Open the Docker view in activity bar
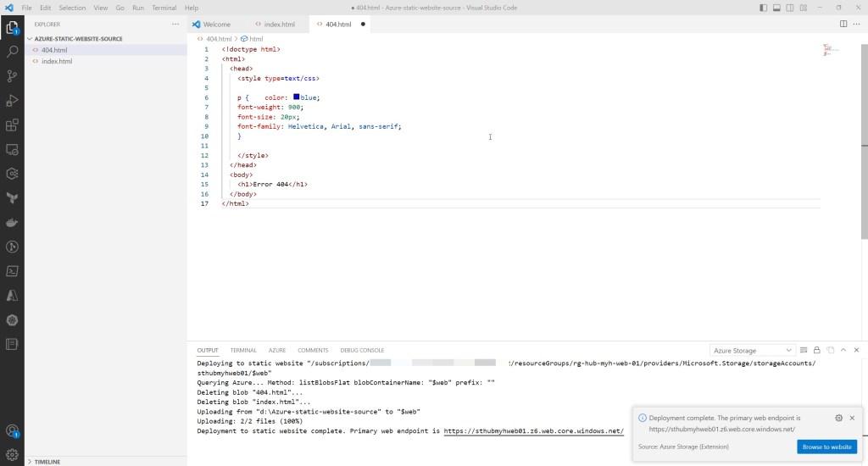Screen dimensions: 868x466 click(x=12, y=223)
